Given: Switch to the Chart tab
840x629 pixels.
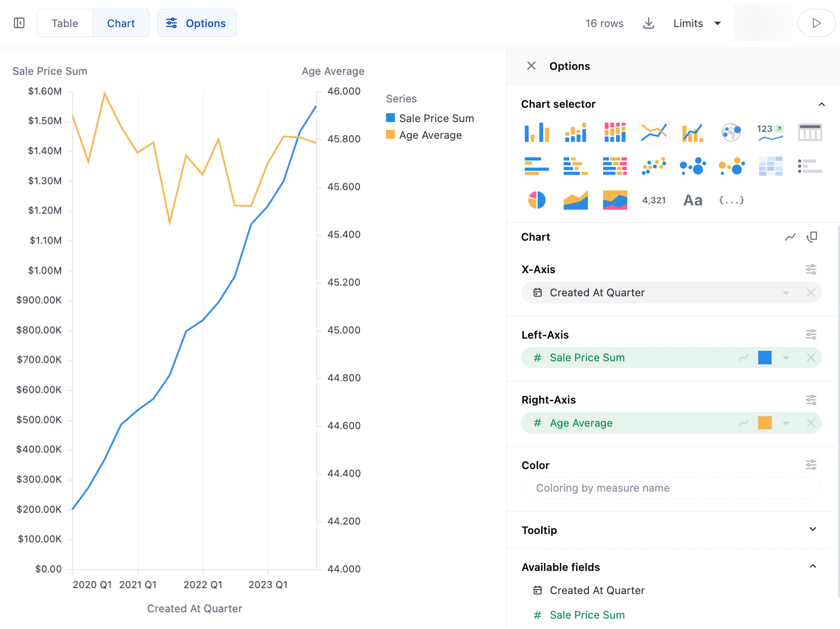Looking at the screenshot, I should pos(121,23).
